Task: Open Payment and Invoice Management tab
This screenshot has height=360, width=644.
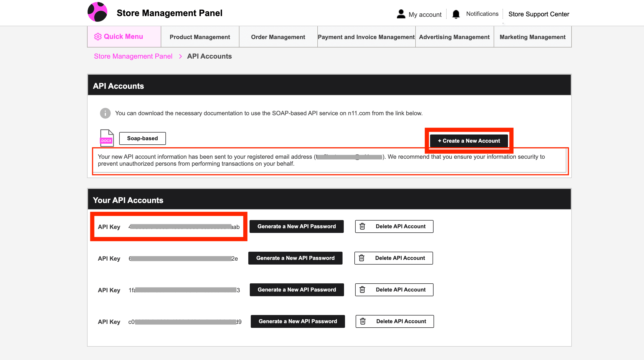Action: 366,37
